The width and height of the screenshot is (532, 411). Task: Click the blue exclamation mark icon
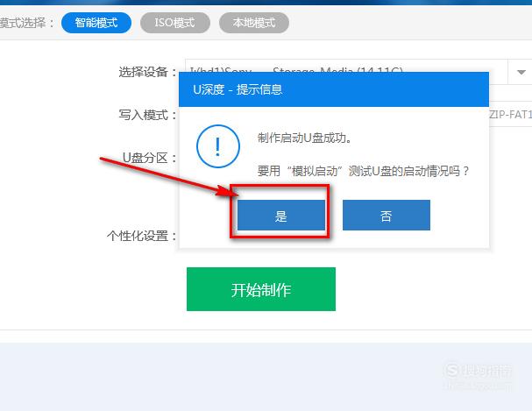point(218,146)
